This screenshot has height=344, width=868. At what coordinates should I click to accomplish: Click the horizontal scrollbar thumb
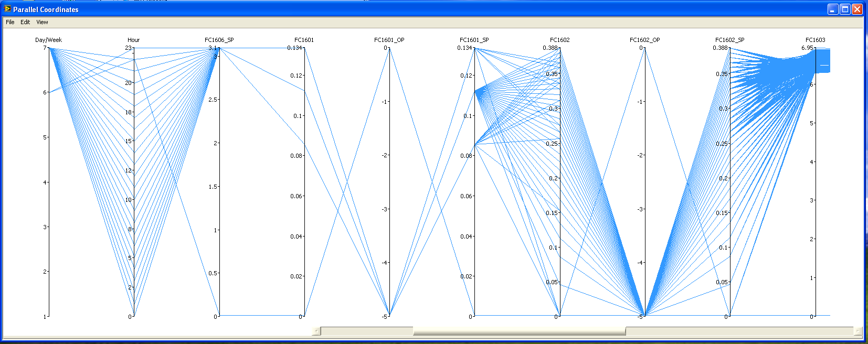tap(519, 331)
